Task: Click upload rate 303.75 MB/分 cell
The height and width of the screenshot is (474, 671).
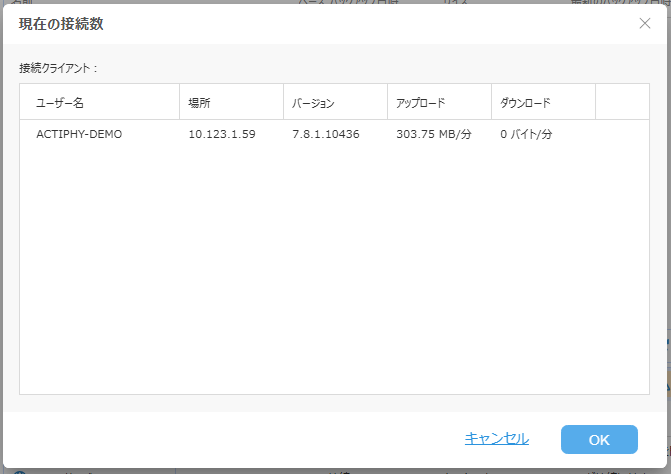Action: (x=433, y=134)
